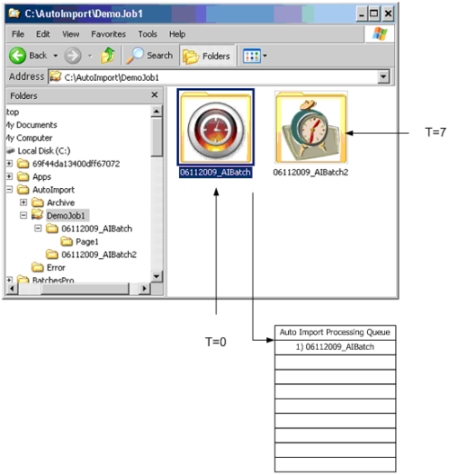This screenshot has height=475, width=476.
Task: Minimize the DemoJob1 explorer window
Action: click(362, 14)
